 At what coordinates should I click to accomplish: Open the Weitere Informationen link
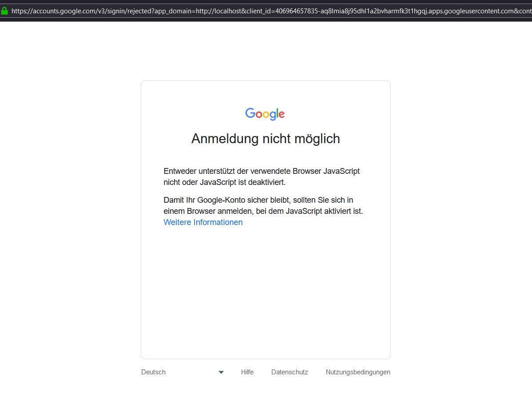(203, 222)
